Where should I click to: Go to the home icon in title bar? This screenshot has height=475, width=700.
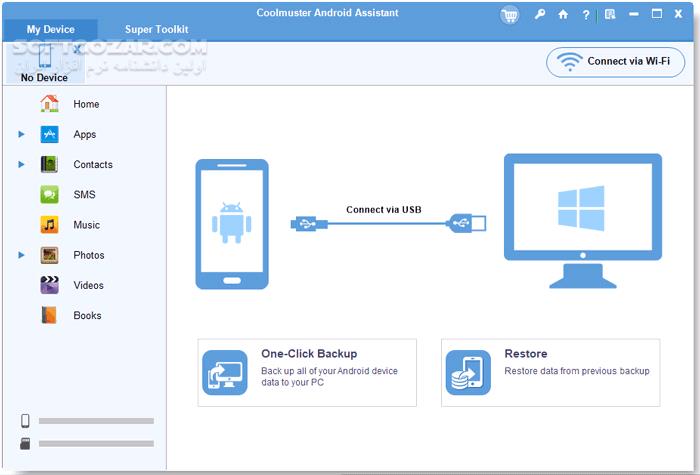[563, 14]
